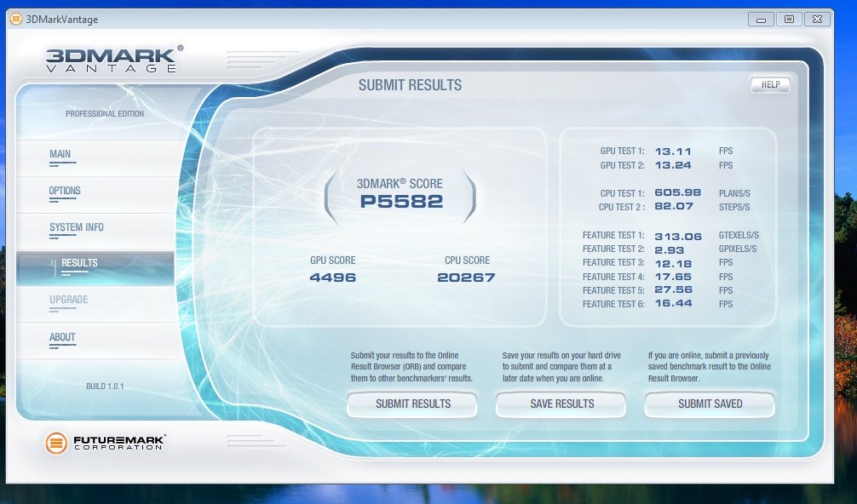
Task: Maximize the 3DMarkVantage window
Action: (x=789, y=19)
